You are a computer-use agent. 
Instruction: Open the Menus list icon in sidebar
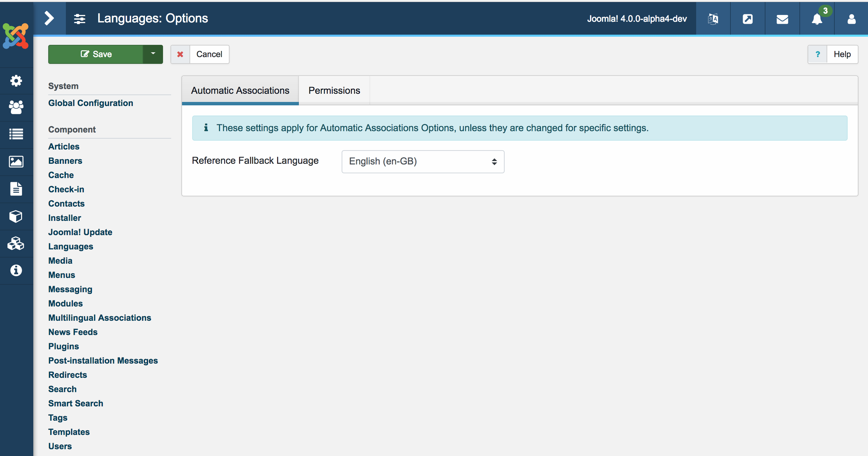(x=16, y=134)
